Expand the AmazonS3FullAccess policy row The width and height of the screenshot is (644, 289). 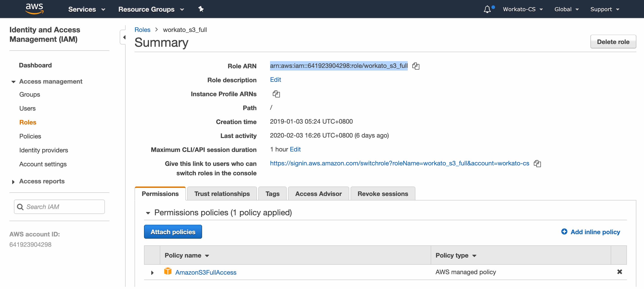[x=152, y=273]
